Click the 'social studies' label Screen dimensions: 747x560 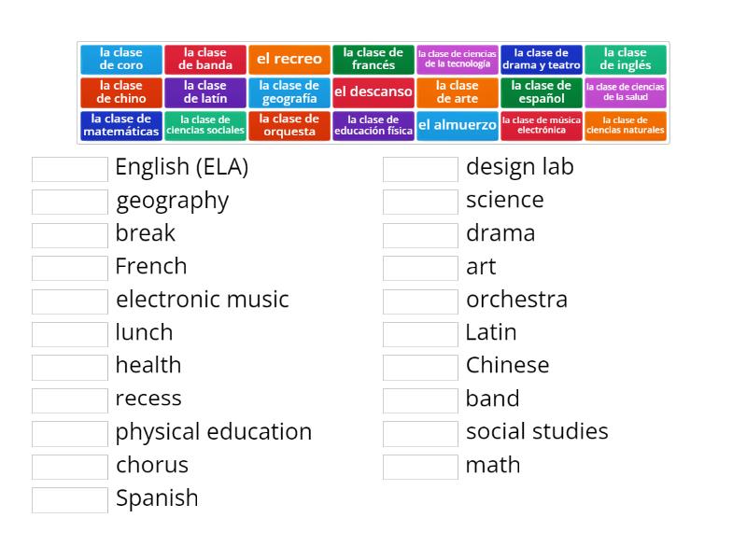[537, 432]
